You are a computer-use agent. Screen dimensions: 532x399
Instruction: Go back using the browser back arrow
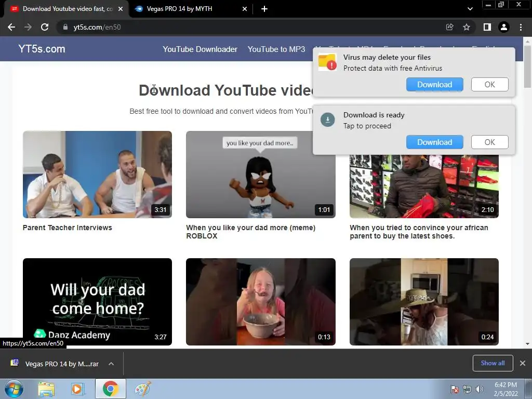pyautogui.click(x=11, y=27)
